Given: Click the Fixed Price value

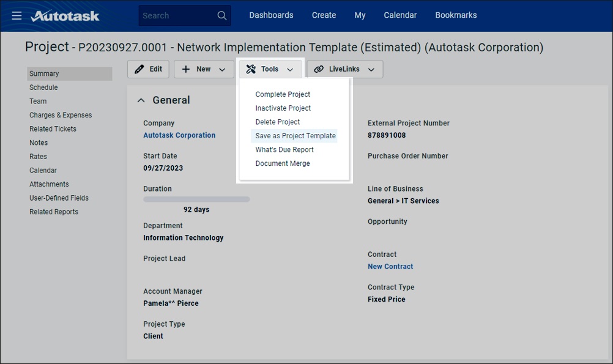Looking at the screenshot, I should point(386,300).
